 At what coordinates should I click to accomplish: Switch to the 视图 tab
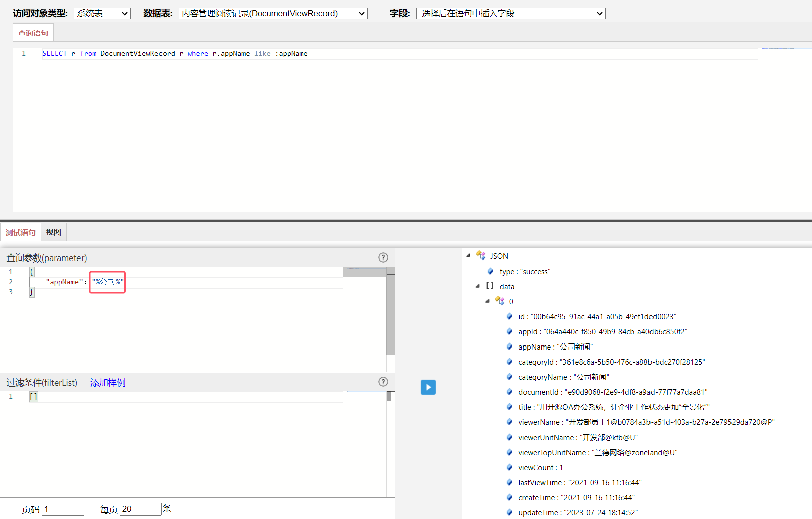(x=54, y=232)
